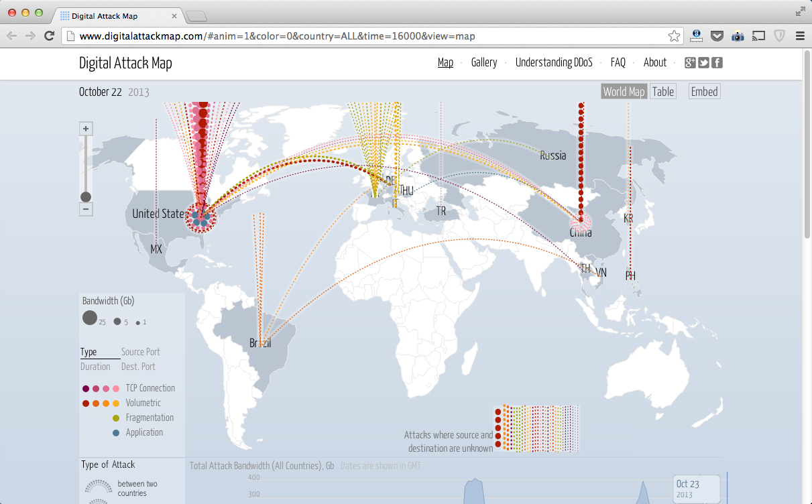Click the Digital Attack Map title
The height and width of the screenshot is (504, 812).
(x=125, y=63)
